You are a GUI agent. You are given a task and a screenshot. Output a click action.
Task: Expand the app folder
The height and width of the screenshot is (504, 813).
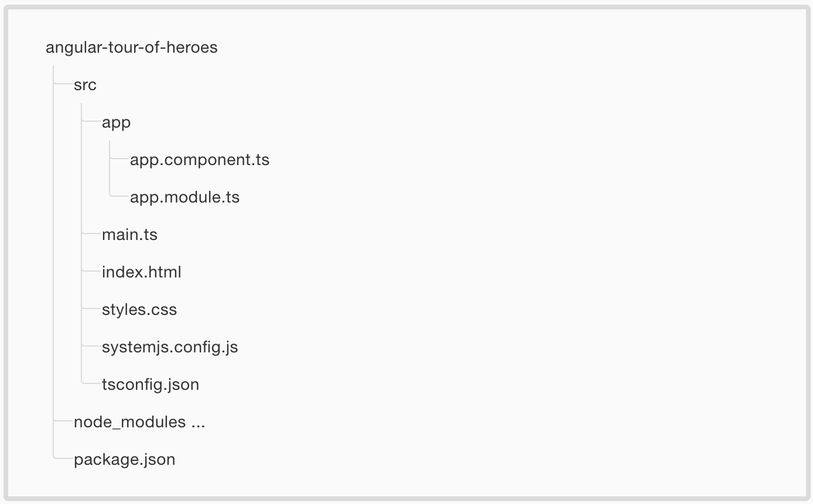point(116,123)
